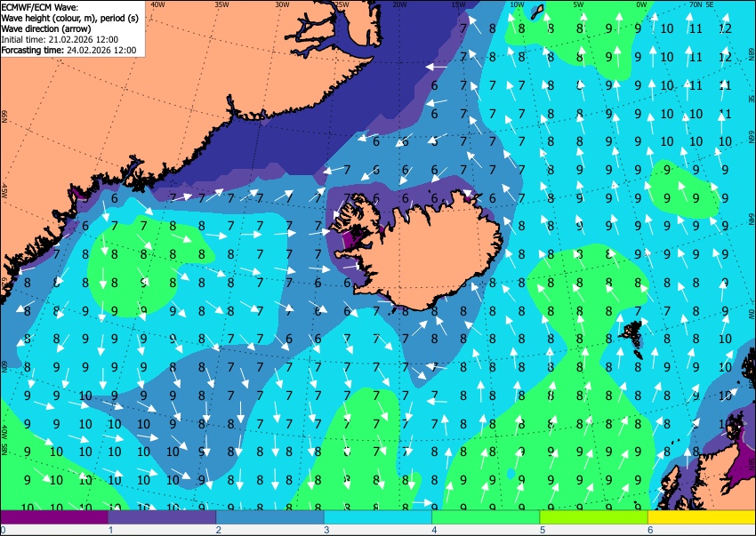Select the yellow 6 m+ colour bar segment

click(x=702, y=517)
